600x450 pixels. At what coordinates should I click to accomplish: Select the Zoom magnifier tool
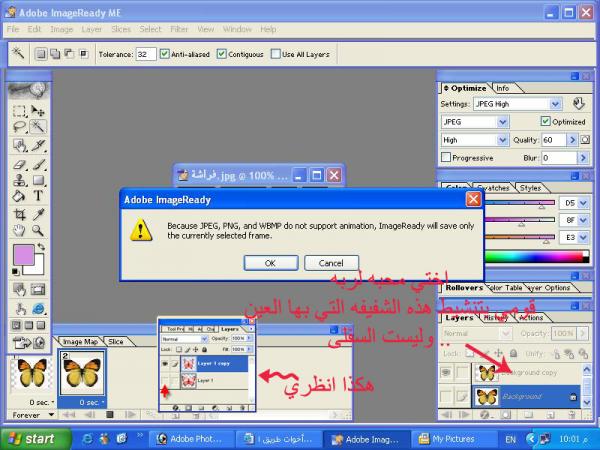point(38,230)
